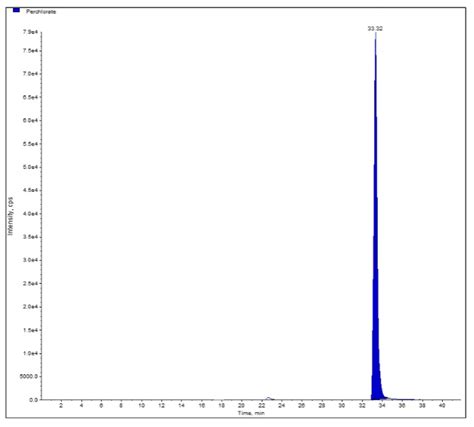Screen dimensions: 474x427
Task: Click the 4.0e4 y-axis tick label
Action: click(x=30, y=214)
